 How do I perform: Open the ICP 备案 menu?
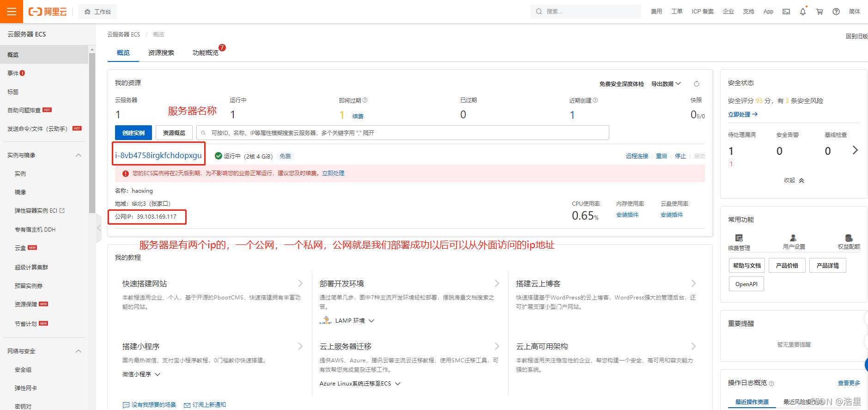[x=703, y=12]
